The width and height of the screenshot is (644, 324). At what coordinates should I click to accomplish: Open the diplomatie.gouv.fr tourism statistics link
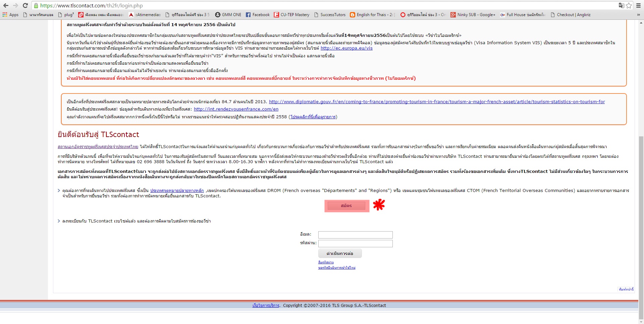tap(437, 102)
